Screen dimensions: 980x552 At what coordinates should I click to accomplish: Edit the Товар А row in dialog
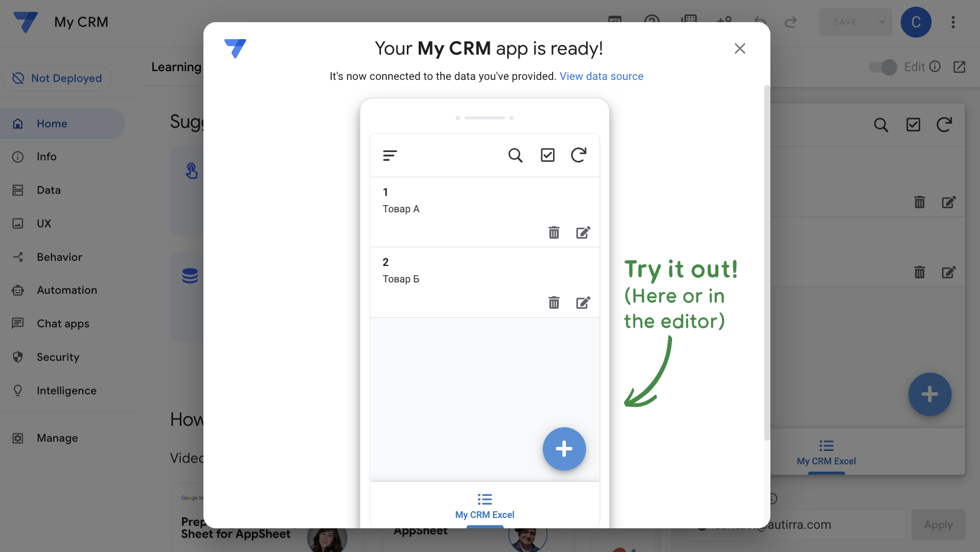click(x=583, y=232)
